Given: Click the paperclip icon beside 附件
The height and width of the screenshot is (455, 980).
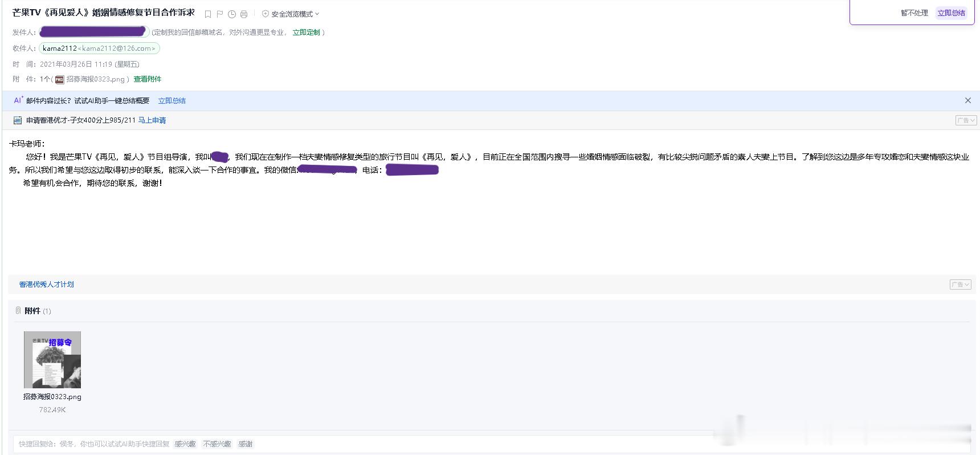Looking at the screenshot, I should [x=18, y=311].
